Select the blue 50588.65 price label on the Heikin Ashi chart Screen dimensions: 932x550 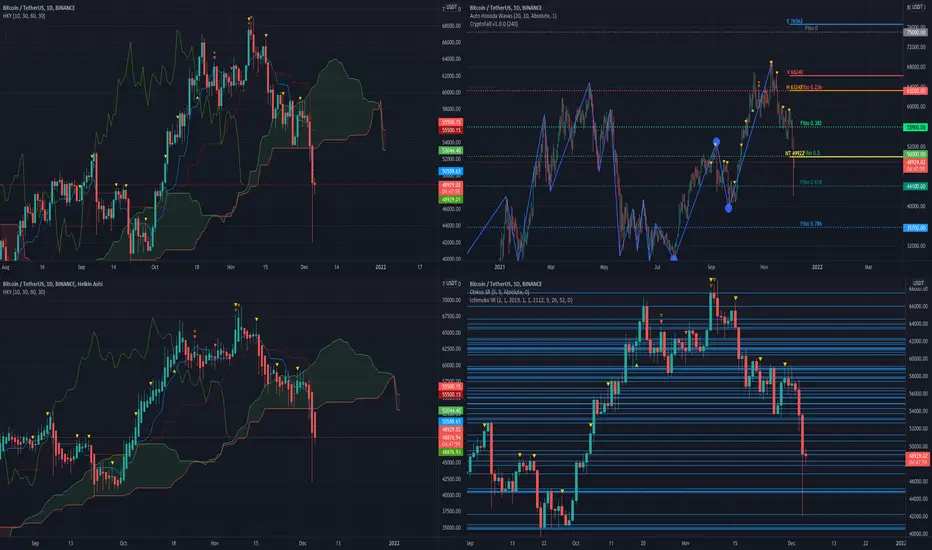coord(451,422)
